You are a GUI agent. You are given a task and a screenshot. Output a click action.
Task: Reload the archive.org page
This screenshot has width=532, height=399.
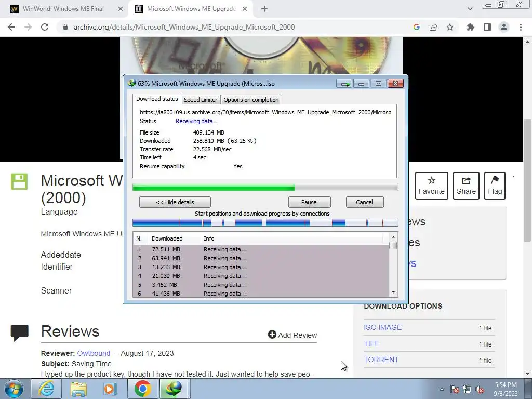tap(45, 27)
